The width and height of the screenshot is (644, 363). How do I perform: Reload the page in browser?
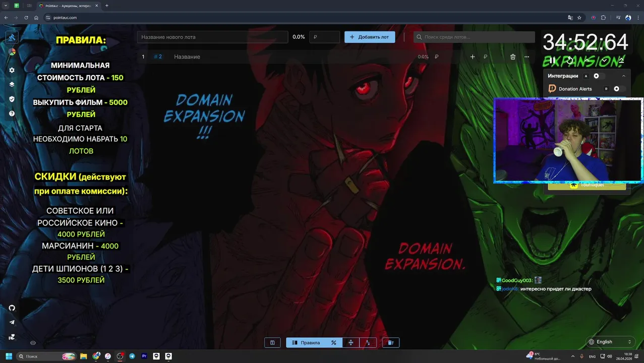click(26, 18)
